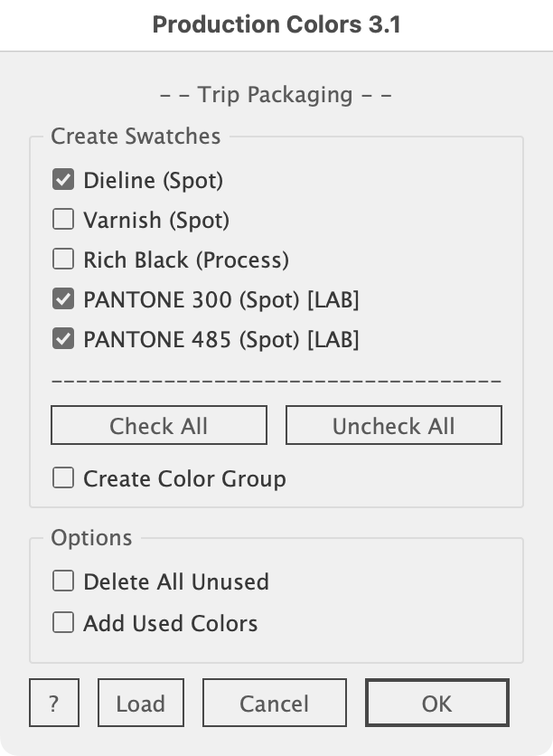Click the Load button
The width and height of the screenshot is (553, 756).
pyautogui.click(x=140, y=704)
